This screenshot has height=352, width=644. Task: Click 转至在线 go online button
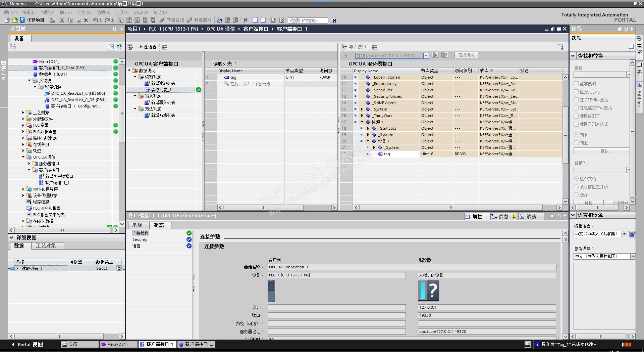(172, 20)
